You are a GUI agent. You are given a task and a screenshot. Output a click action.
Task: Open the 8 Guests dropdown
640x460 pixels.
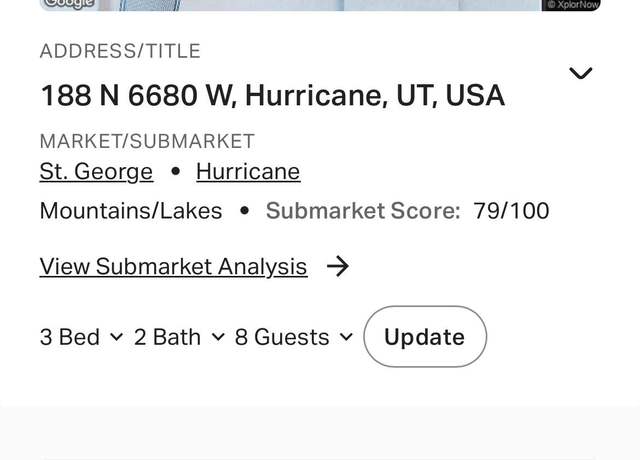click(x=294, y=337)
